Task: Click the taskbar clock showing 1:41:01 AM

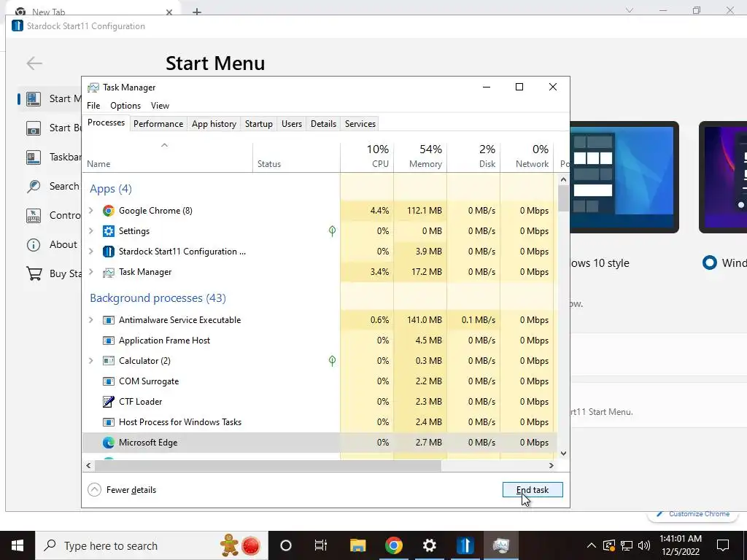Action: (681, 545)
